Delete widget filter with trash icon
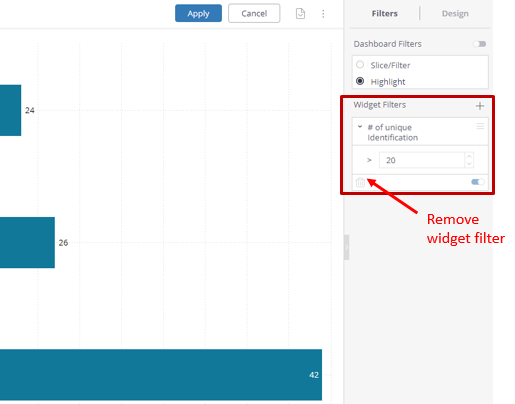The image size is (515, 404). pyautogui.click(x=360, y=182)
